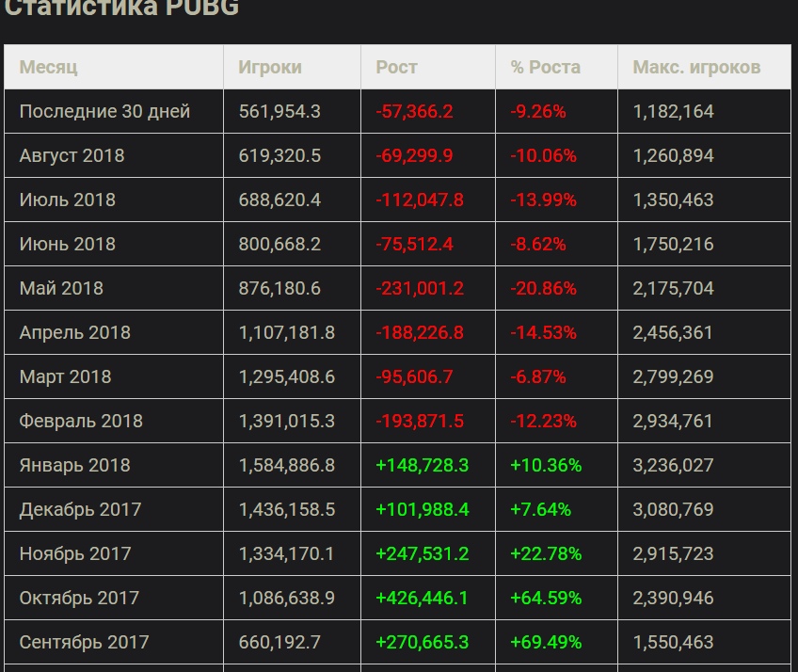Viewport: 798px width, 672px height.
Task: Click the 3,236,027 peak players value
Action: [x=674, y=466]
